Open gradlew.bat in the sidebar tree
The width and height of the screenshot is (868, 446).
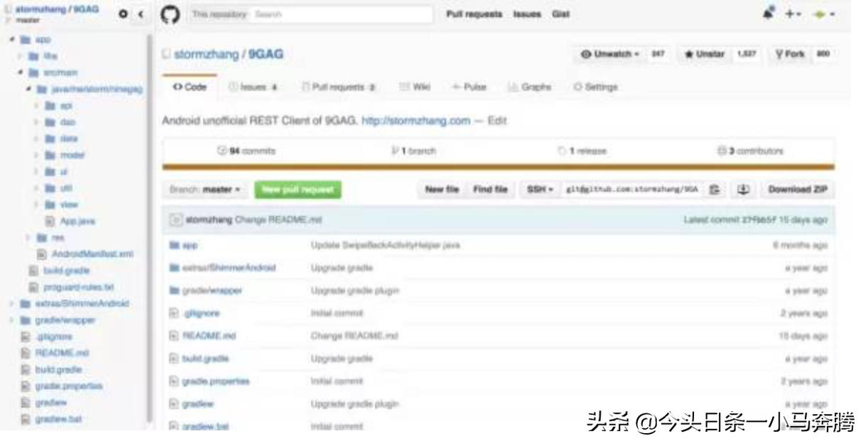59,419
